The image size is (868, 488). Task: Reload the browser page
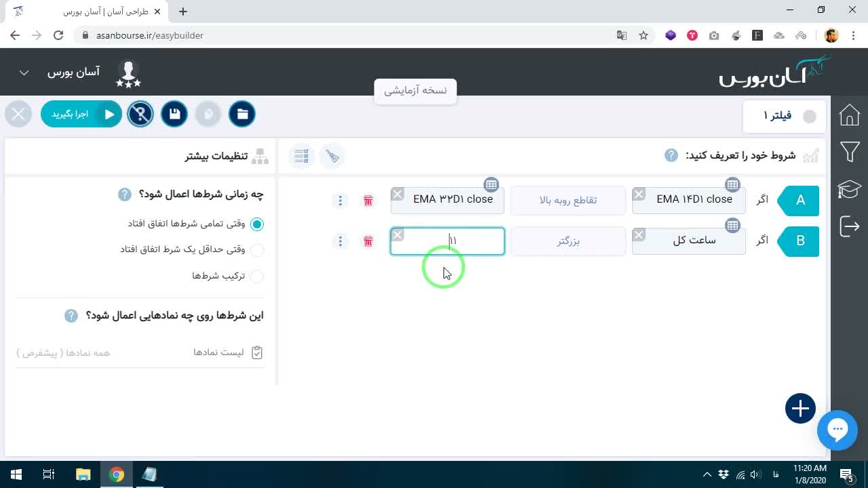pos(58,35)
